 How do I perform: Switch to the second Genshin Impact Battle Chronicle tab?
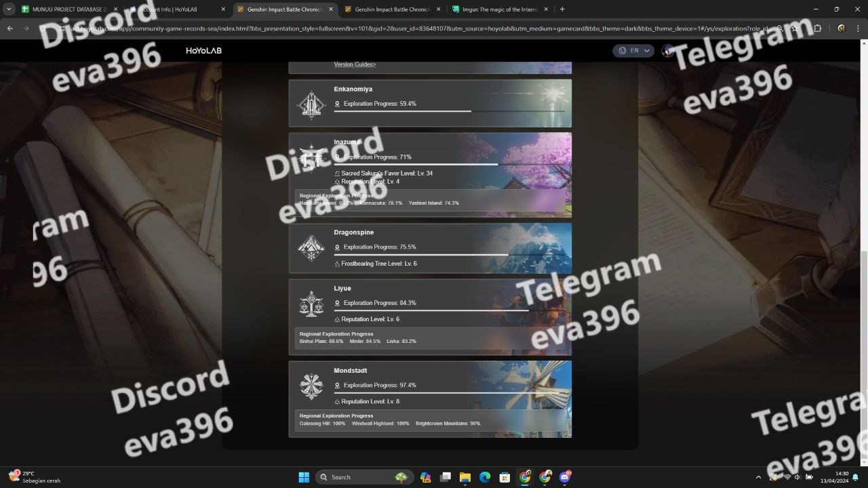point(393,9)
